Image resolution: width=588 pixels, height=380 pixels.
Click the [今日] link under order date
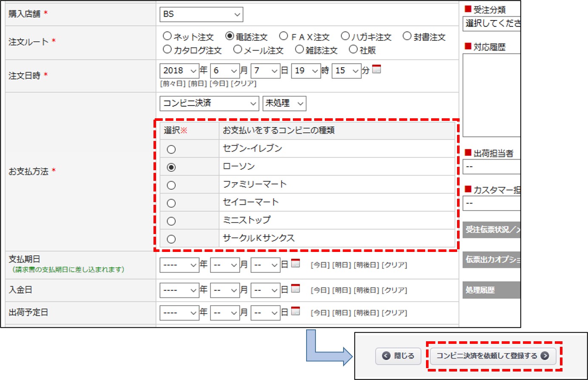click(x=219, y=83)
